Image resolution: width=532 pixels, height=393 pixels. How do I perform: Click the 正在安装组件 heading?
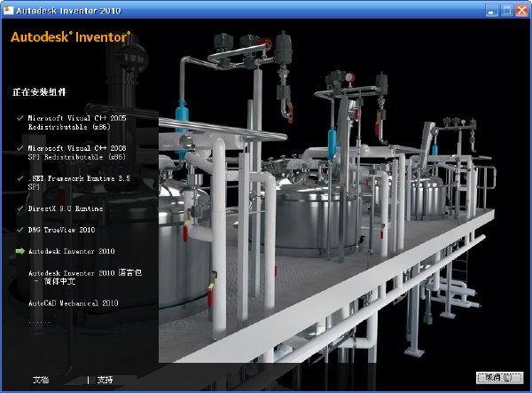click(39, 92)
